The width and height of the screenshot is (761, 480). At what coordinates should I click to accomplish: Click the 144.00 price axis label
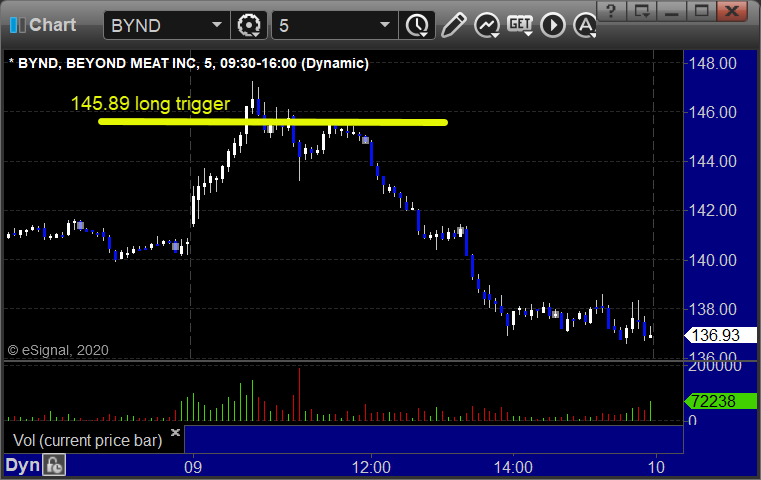click(x=712, y=161)
